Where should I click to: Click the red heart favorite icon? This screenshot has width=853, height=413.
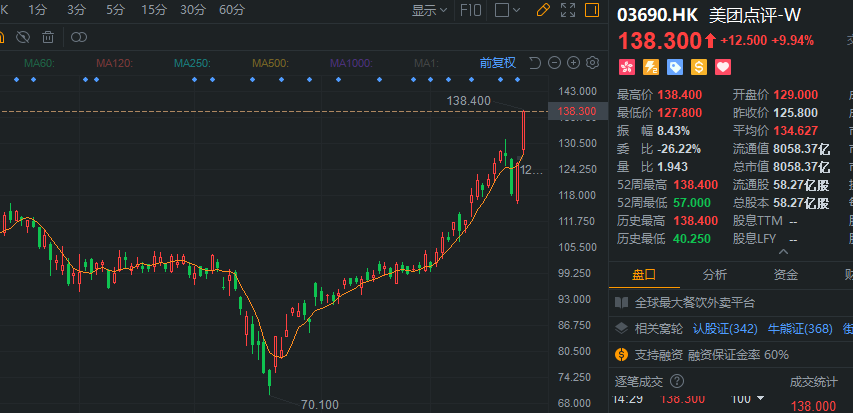coord(723,67)
